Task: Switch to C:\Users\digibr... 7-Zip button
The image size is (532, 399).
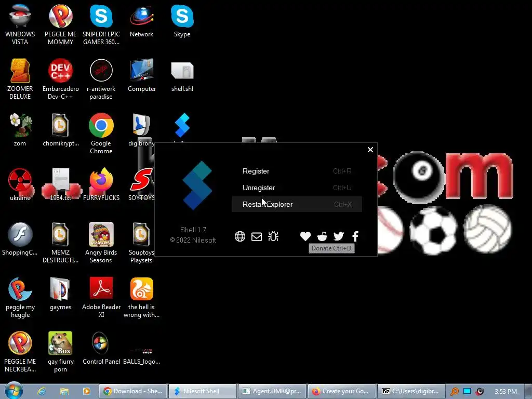Action: (411, 391)
